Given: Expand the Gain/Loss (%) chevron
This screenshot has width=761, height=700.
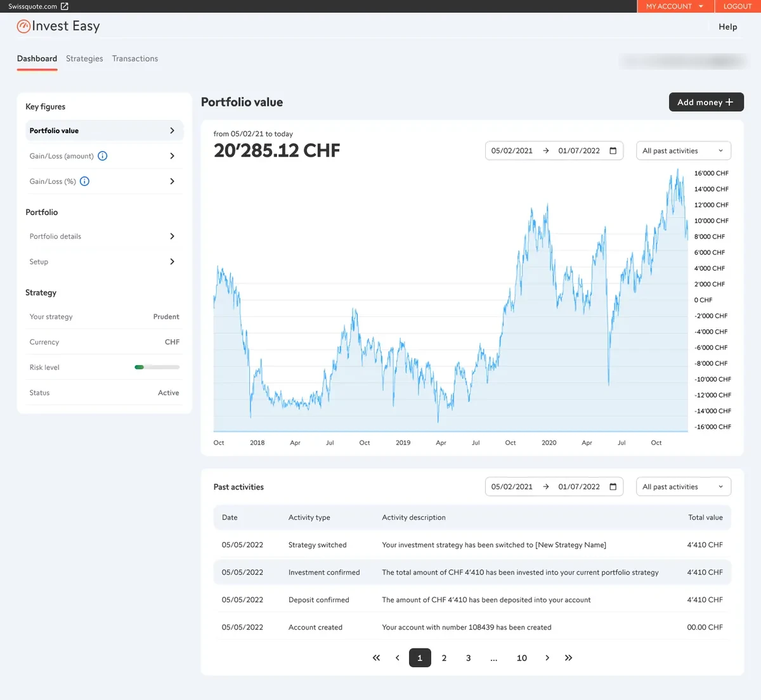Looking at the screenshot, I should pyautogui.click(x=172, y=181).
